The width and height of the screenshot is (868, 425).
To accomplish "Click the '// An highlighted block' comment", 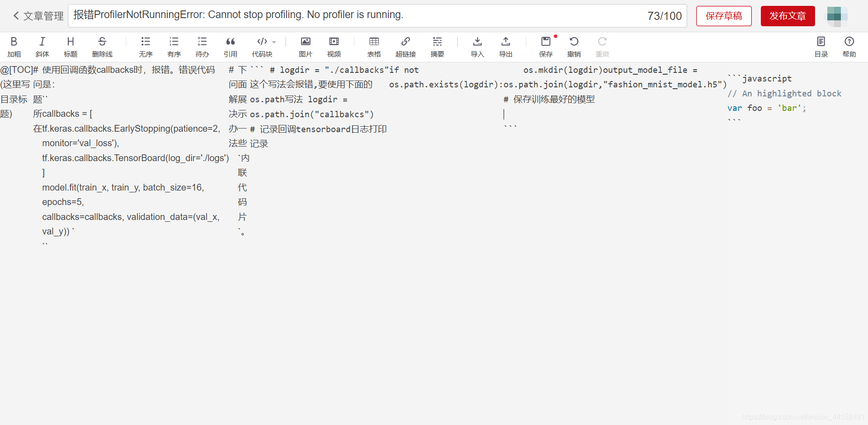I will click(x=784, y=94).
